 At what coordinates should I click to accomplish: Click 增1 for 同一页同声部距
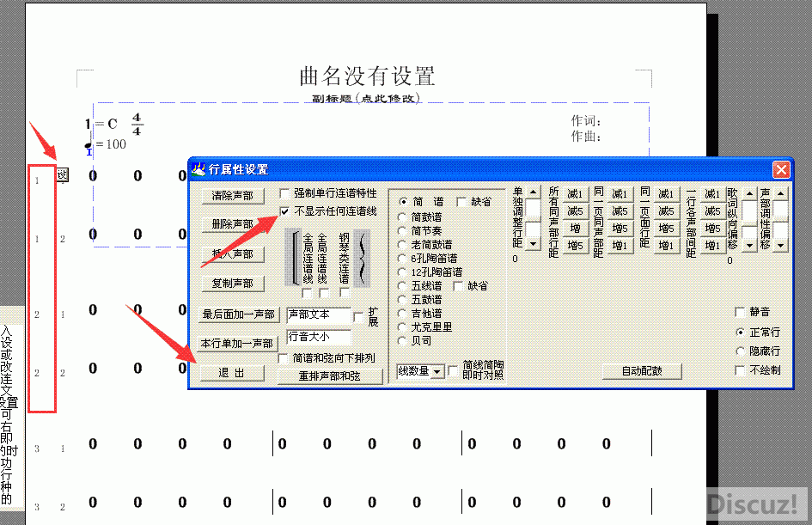coord(620,246)
